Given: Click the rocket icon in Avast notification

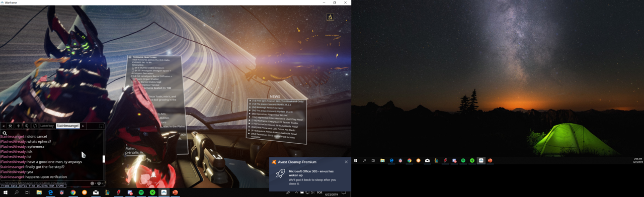Looking at the screenshot, I should (280, 173).
